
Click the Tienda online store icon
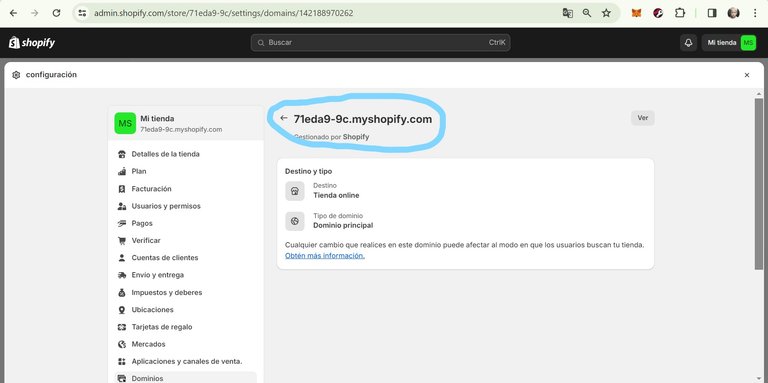pyautogui.click(x=295, y=191)
